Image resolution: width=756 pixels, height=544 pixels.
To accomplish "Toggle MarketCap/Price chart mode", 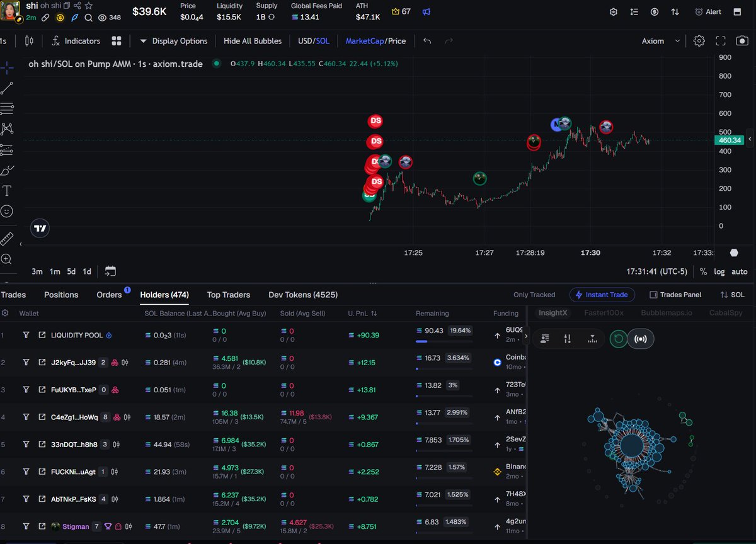I will 375,41.
